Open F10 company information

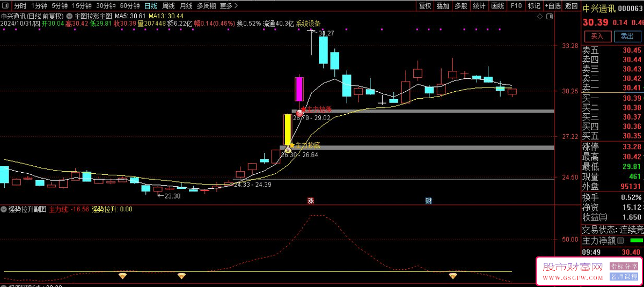(x=516, y=6)
